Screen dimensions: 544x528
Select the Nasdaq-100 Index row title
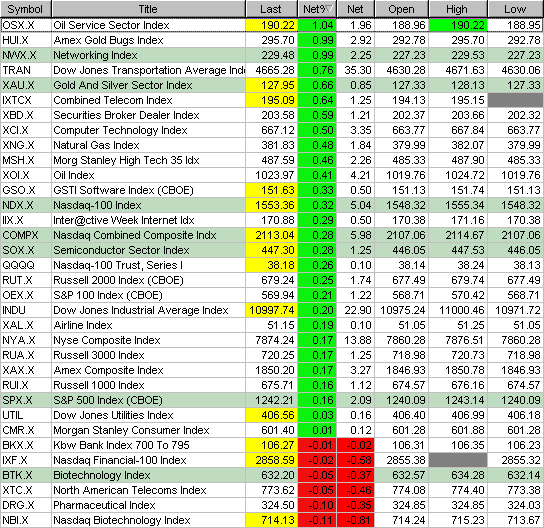pyautogui.click(x=97, y=205)
